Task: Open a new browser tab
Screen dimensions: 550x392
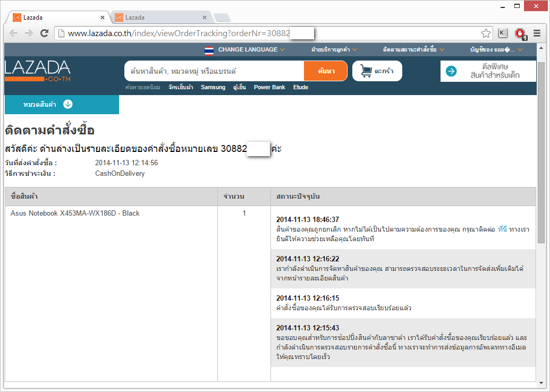Action: click(222, 18)
